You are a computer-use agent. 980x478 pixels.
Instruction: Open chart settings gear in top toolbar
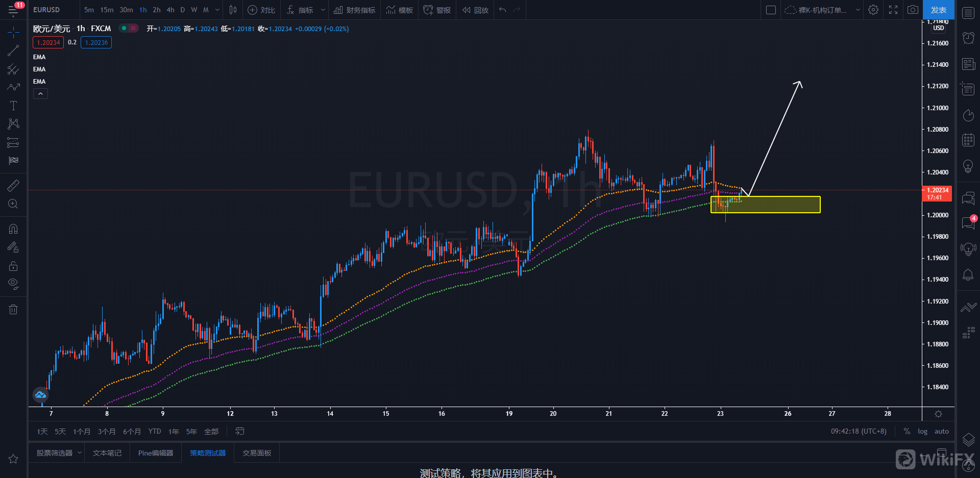point(873,10)
